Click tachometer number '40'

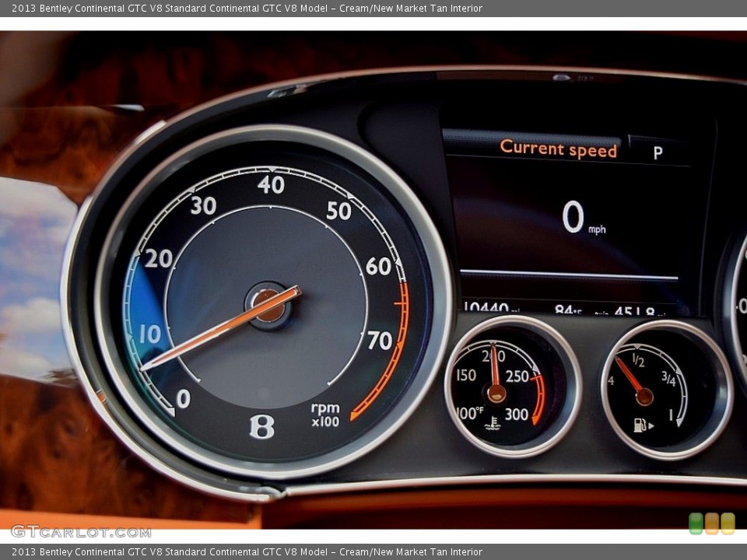(x=271, y=185)
